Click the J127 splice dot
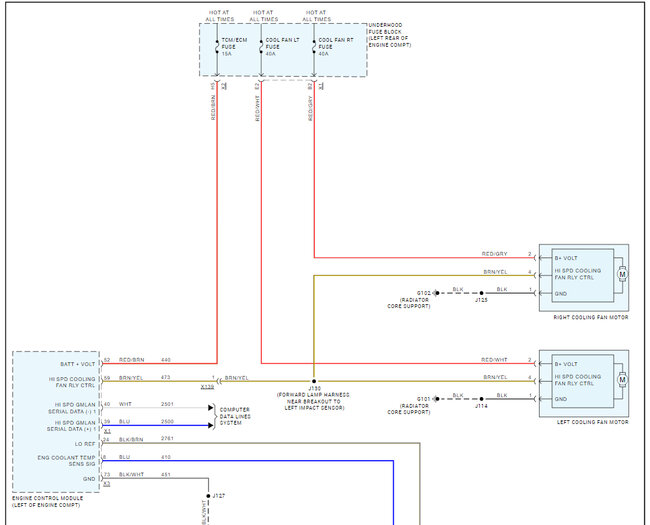The image size is (650, 525). [x=208, y=496]
